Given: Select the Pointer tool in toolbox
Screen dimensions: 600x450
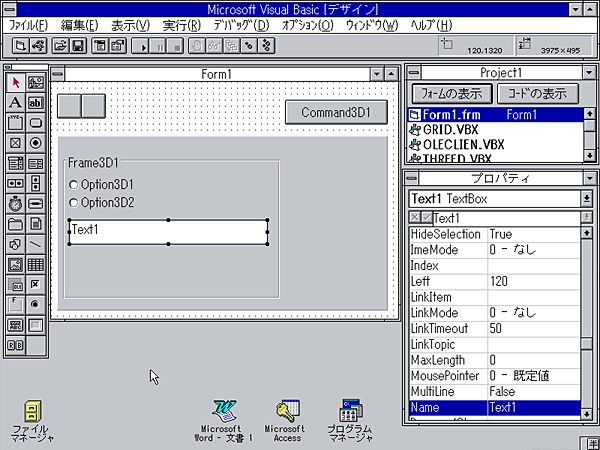Looking at the screenshot, I should click(16, 83).
